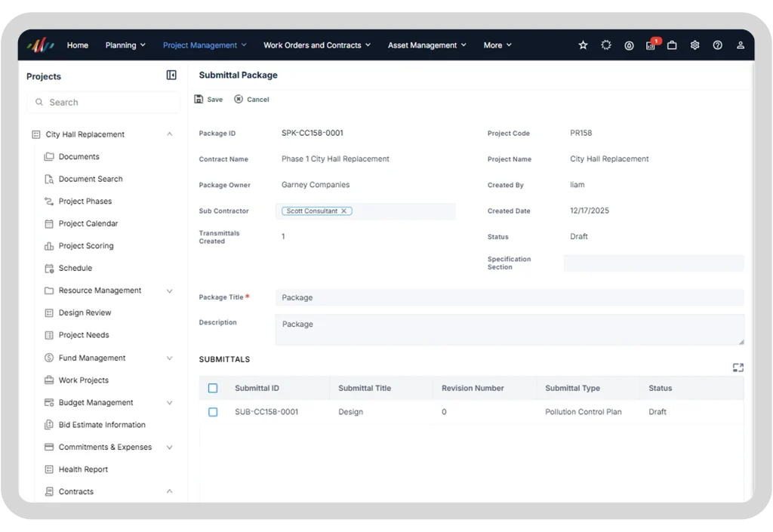Click the Documents folder icon
The width and height of the screenshot is (773, 532).
tap(49, 157)
